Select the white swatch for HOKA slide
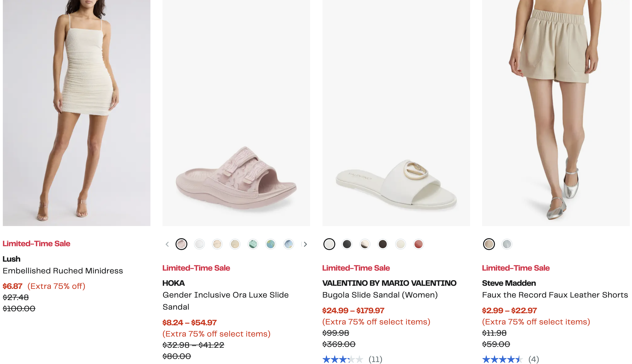 pos(199,244)
